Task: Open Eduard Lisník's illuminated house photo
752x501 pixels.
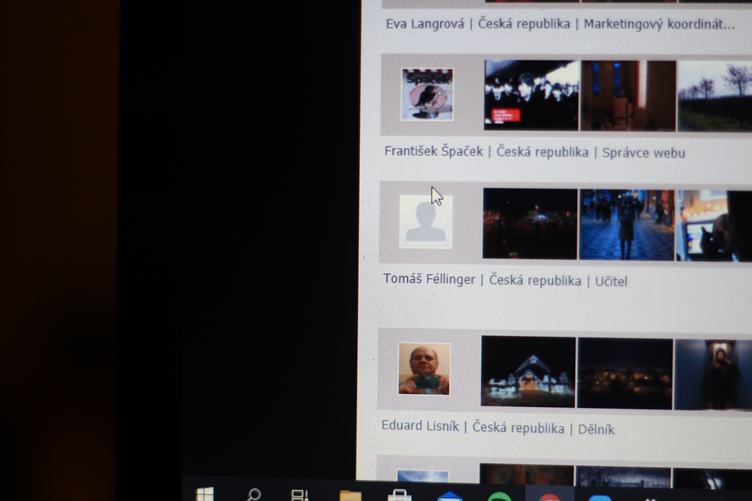Action: pyautogui.click(x=528, y=372)
